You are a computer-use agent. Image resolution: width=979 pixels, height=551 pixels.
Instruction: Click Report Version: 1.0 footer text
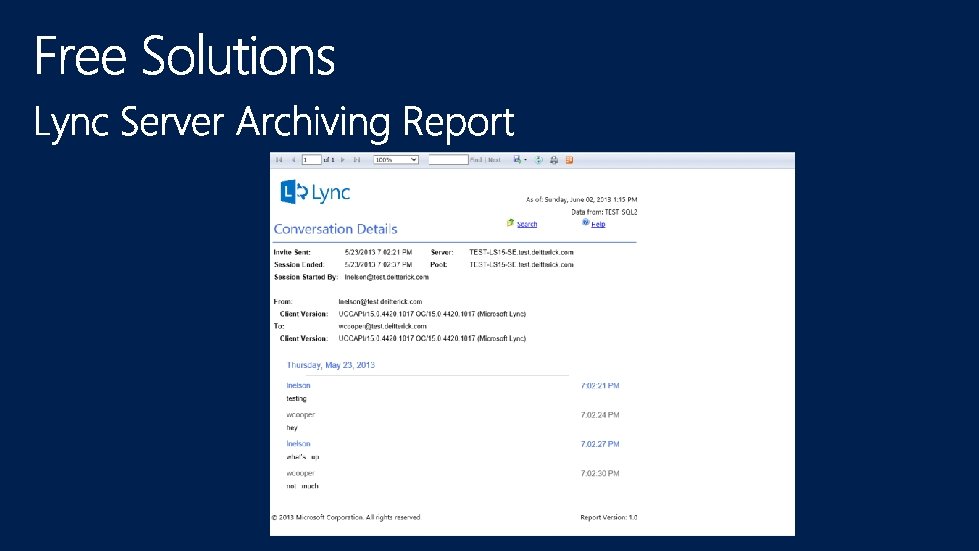pyautogui.click(x=609, y=517)
